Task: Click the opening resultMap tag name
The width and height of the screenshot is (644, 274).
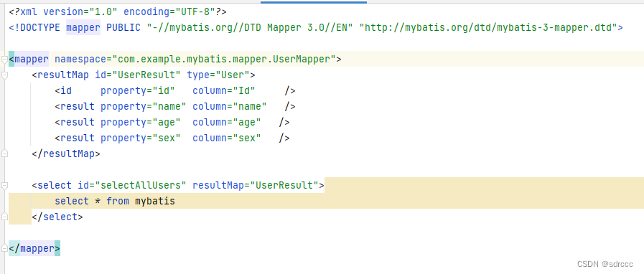Action: (x=63, y=75)
